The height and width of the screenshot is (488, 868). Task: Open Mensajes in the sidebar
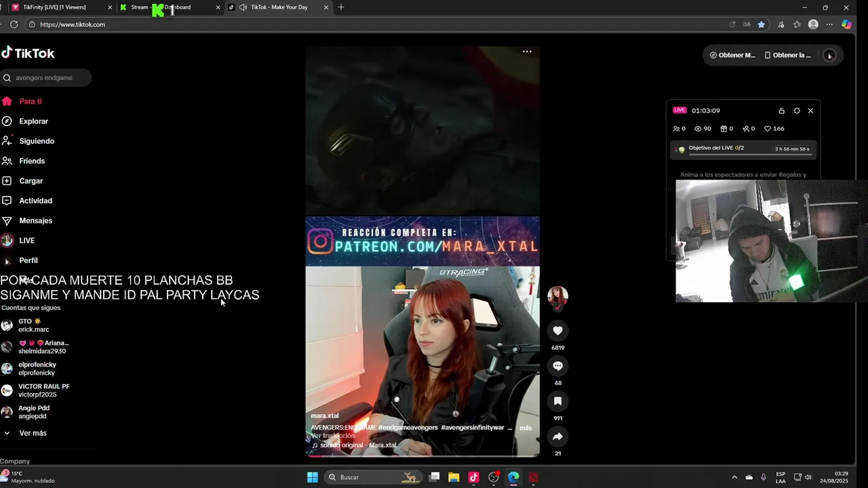[35, 220]
